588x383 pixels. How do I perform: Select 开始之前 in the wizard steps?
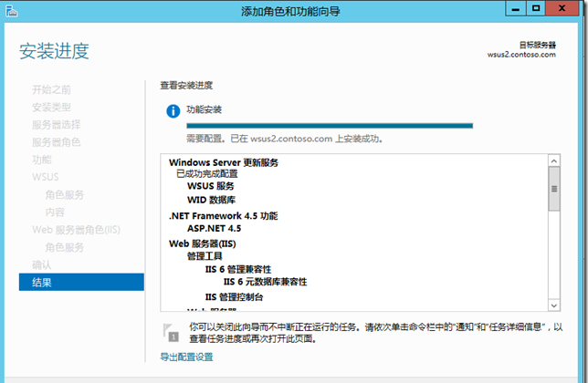51,90
